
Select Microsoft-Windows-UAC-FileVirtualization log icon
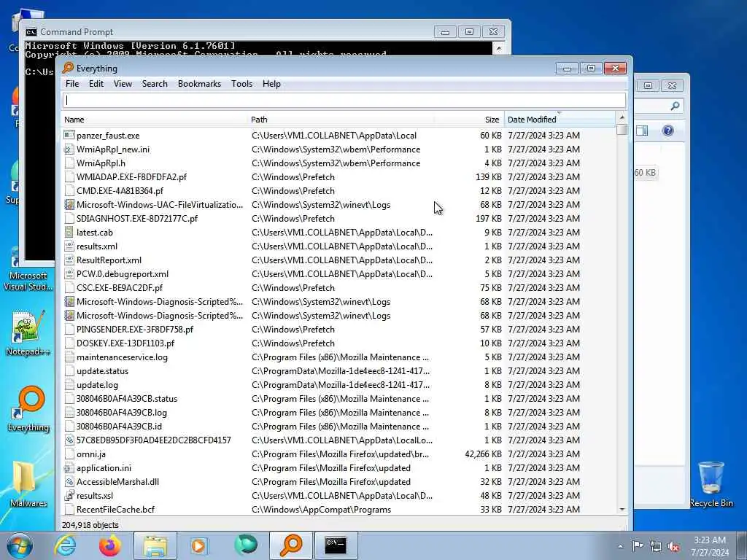point(69,205)
